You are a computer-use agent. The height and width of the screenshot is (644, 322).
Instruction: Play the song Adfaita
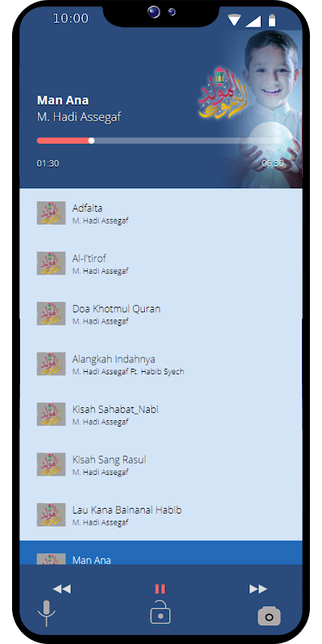click(x=161, y=213)
